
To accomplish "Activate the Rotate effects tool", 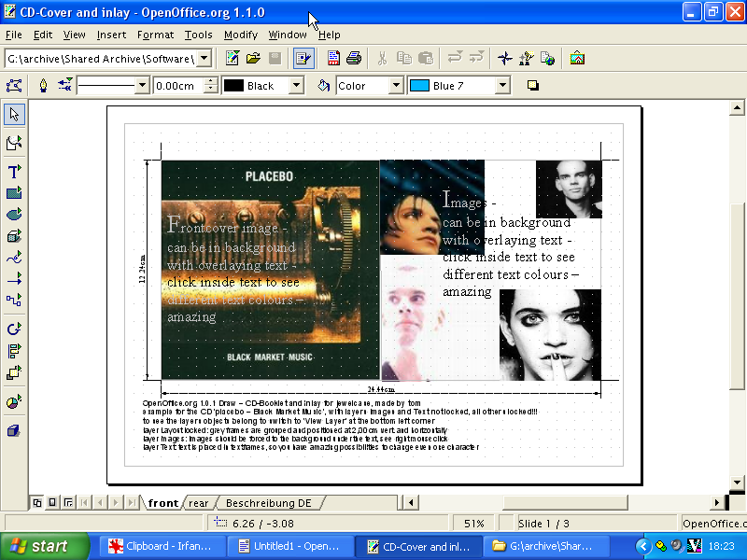I will point(14,329).
